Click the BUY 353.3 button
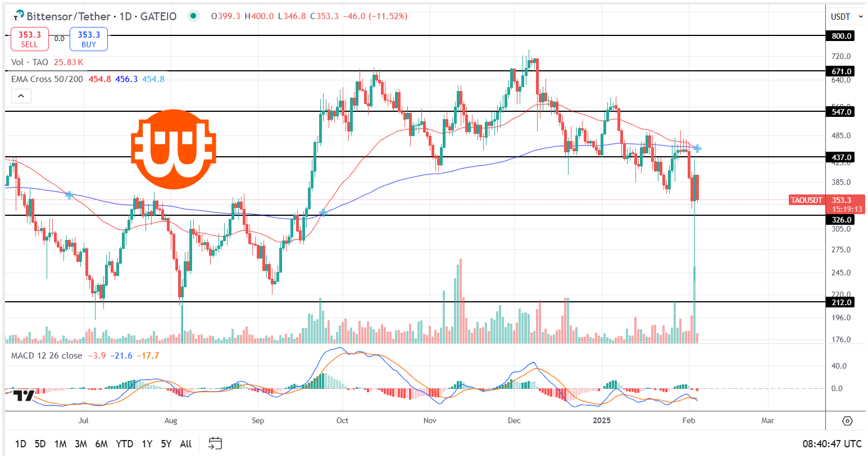 (x=89, y=39)
